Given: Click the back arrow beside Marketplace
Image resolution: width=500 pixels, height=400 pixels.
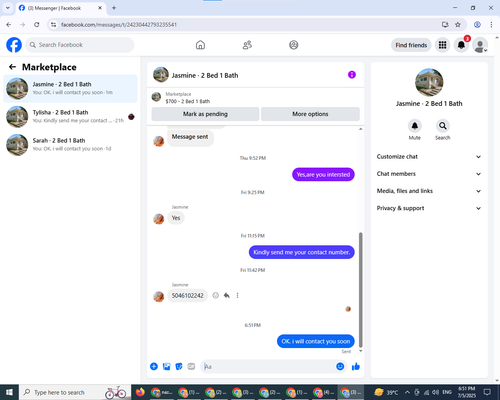Looking at the screenshot, I should pos(12,67).
